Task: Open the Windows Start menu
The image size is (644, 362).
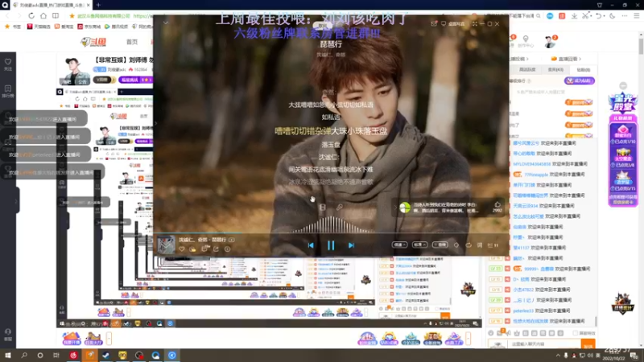Action: pyautogui.click(x=7, y=356)
